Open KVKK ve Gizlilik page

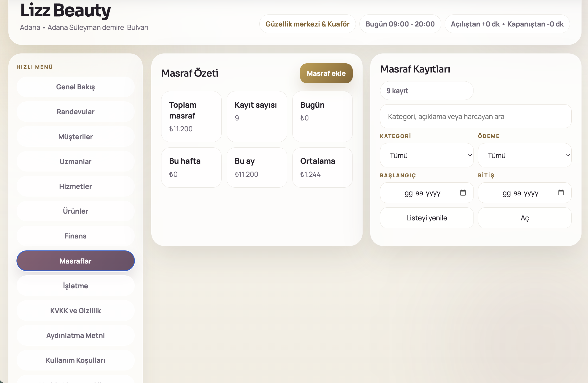76,310
